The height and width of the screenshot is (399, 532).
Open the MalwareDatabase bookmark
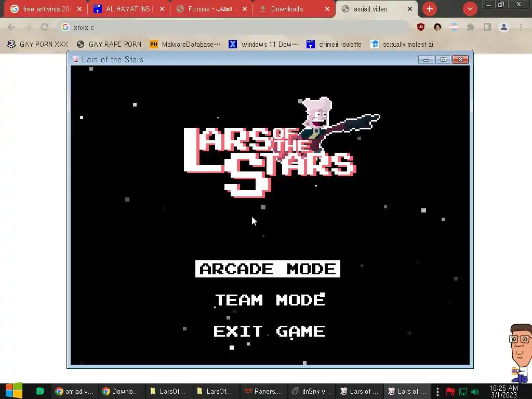185,44
